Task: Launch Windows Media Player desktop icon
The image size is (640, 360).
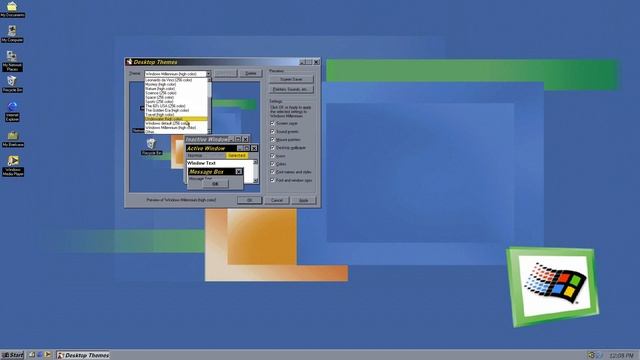Action: point(13,166)
